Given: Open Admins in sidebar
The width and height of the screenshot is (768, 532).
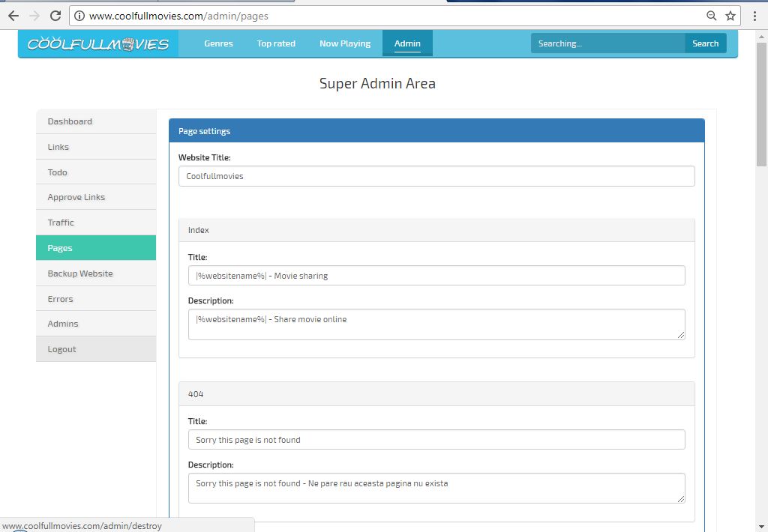Looking at the screenshot, I should 96,324.
